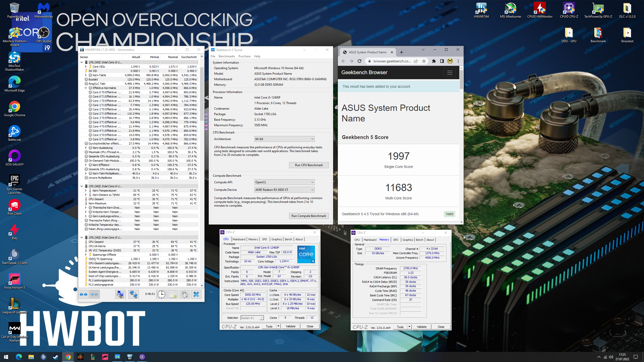Open Compute API OpenCL dropdown
Screen dimensions: 644x362
pyautogui.click(x=284, y=182)
